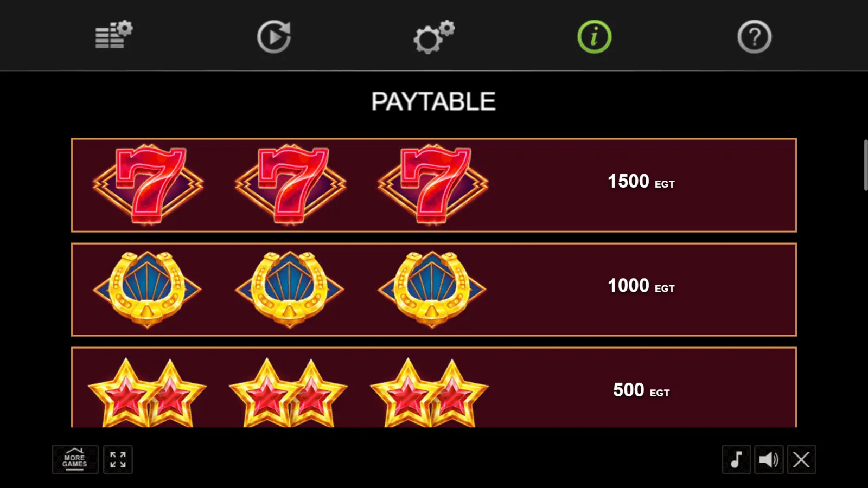The width and height of the screenshot is (868, 488).
Task: Click the PAYTABLE heading
Action: (x=433, y=101)
